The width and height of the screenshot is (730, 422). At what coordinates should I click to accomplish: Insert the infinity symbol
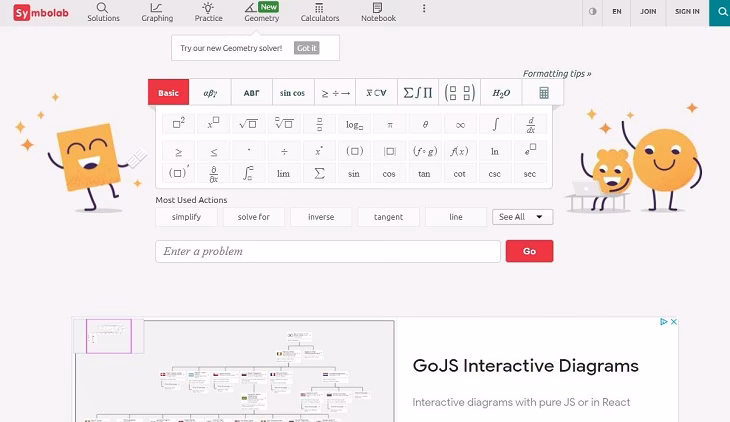click(460, 125)
